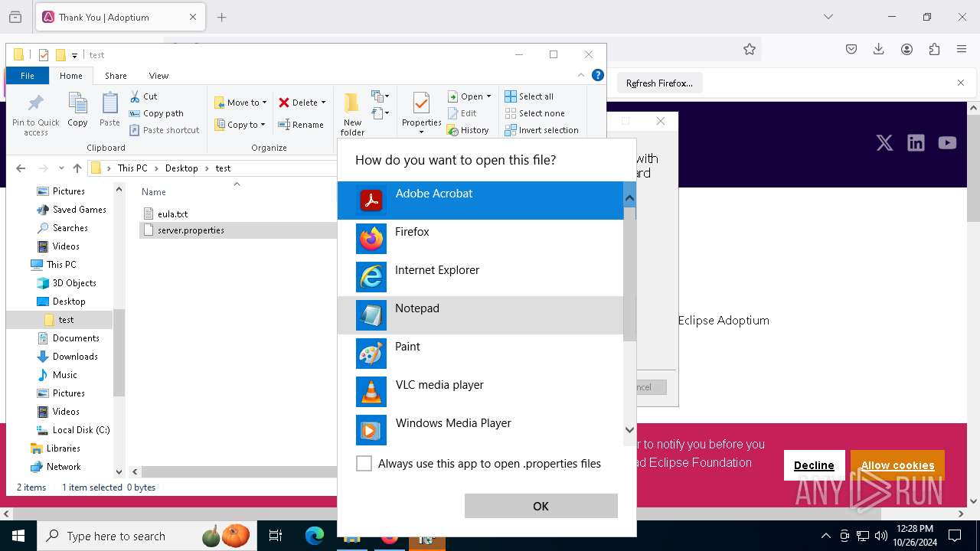
Task: Click the Paste ribbon icon
Action: pos(109,103)
